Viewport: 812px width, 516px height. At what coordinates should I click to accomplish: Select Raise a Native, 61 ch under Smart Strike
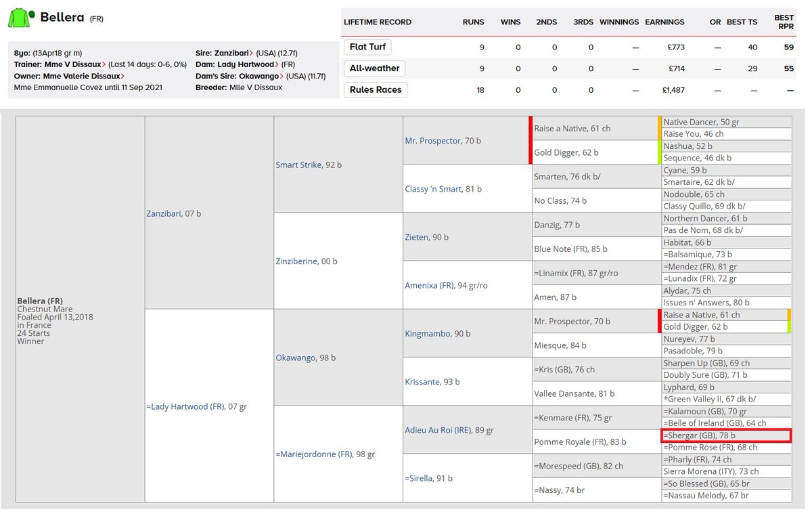point(597,127)
